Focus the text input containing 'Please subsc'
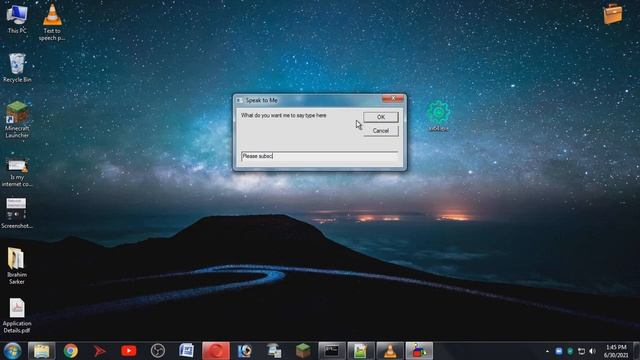 pyautogui.click(x=319, y=156)
